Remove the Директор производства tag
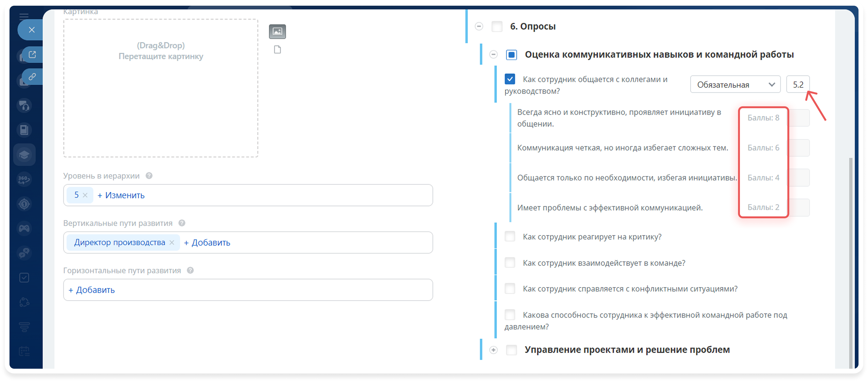 click(x=172, y=242)
